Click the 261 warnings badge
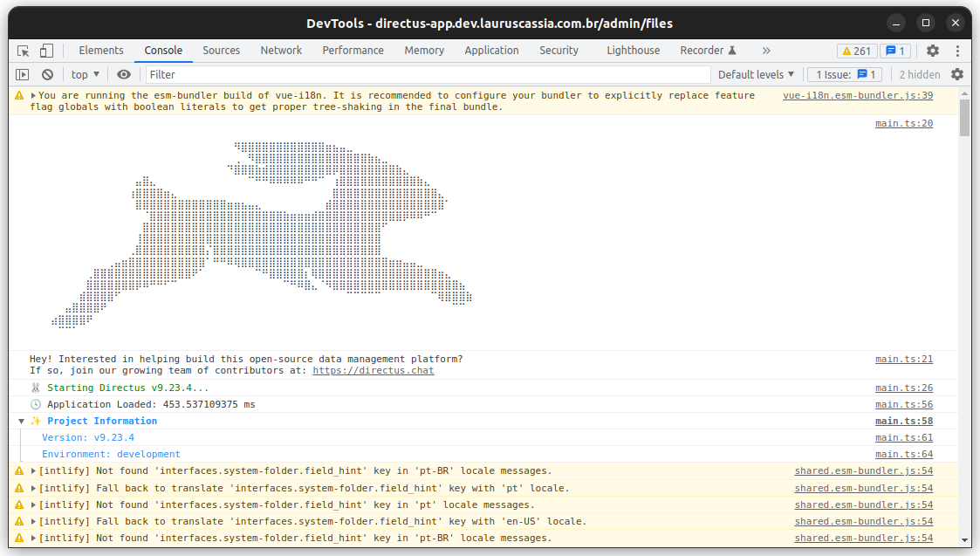Screen dimensions: 980x556 [857, 51]
